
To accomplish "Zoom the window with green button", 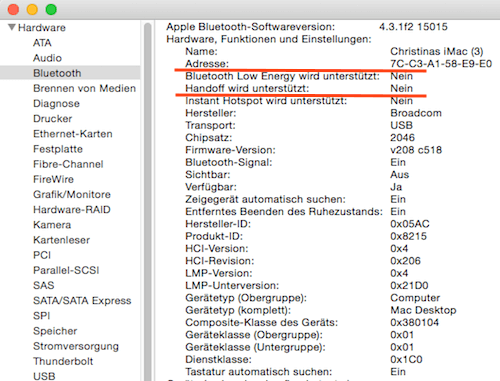I will (51, 9).
